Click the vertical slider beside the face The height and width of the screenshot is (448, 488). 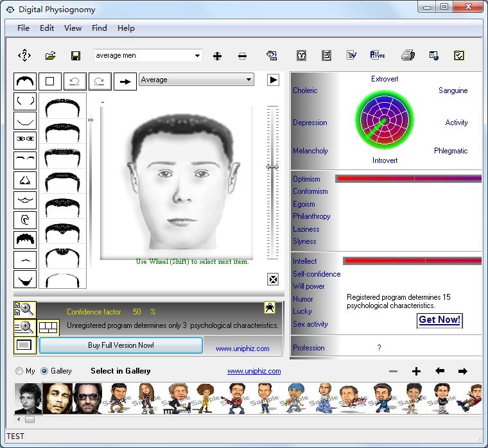[x=272, y=167]
